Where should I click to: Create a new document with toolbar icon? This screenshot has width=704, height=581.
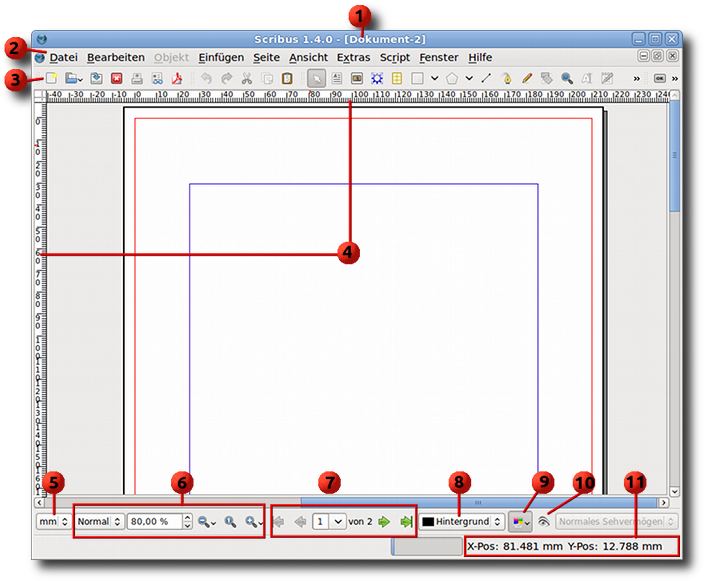point(52,79)
